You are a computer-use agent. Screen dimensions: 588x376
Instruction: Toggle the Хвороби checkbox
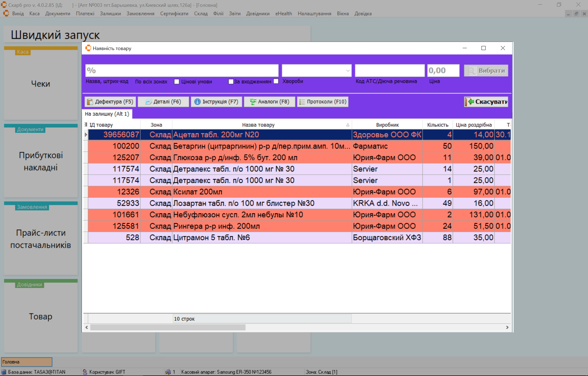(276, 81)
